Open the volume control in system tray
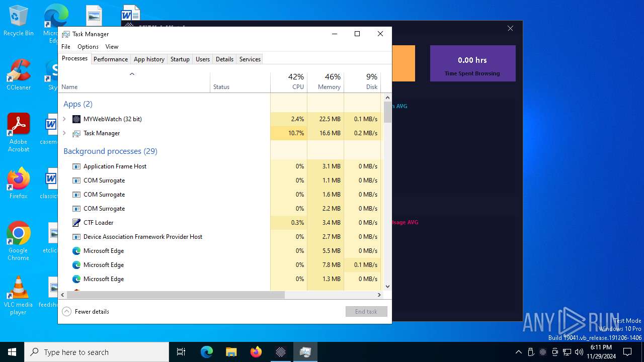Screen dimensions: 644x362 (579, 352)
